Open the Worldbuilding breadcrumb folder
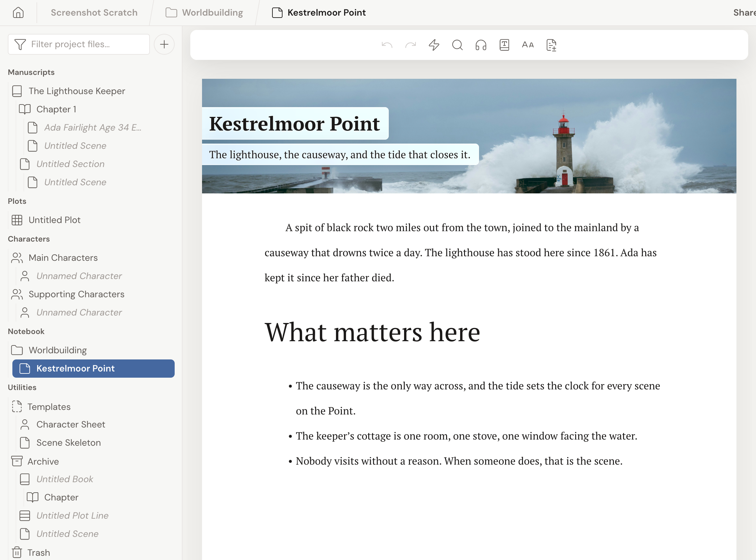The width and height of the screenshot is (756, 560). point(204,13)
